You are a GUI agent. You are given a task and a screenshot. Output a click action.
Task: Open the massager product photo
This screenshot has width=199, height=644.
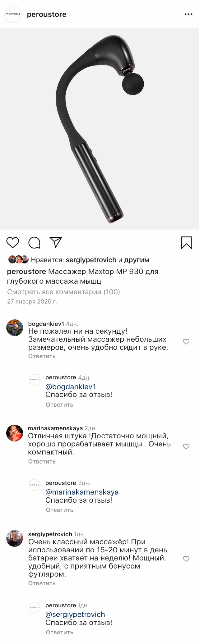click(99, 129)
